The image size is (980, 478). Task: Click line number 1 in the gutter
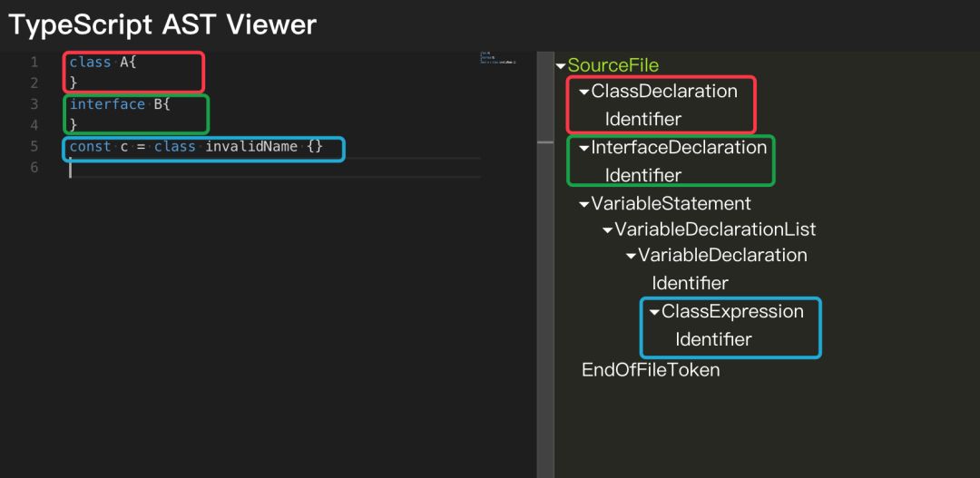coord(34,63)
